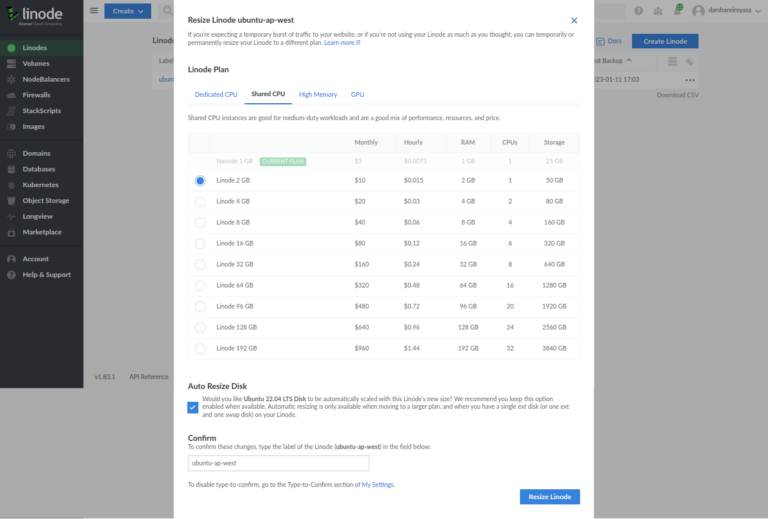Switch to the High Memory tab

click(318, 94)
